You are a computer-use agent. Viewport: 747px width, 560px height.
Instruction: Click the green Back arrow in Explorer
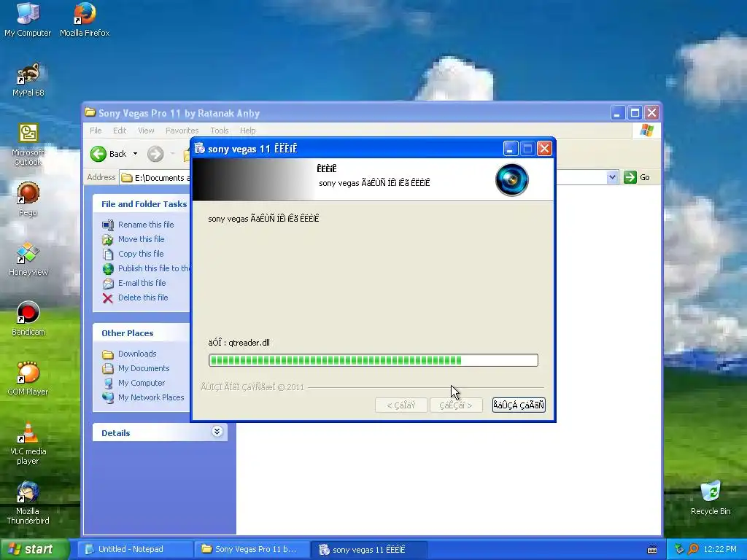[x=98, y=154]
